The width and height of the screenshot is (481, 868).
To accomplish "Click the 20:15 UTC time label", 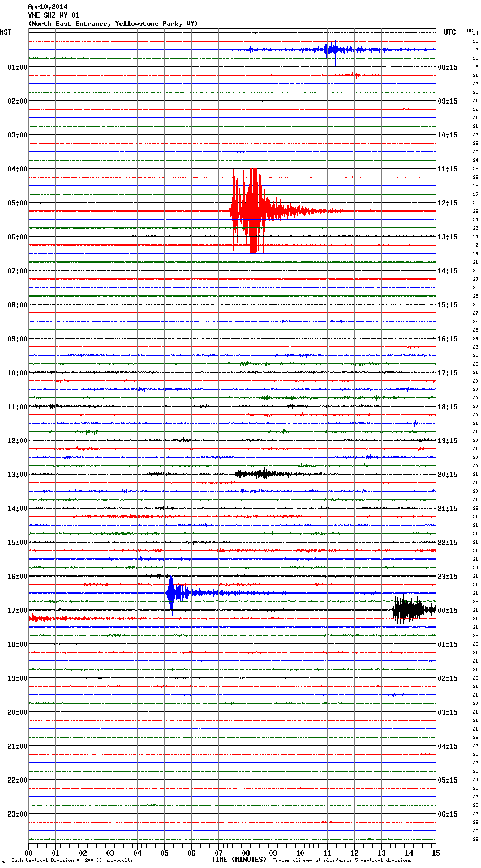I will pyautogui.click(x=448, y=475).
